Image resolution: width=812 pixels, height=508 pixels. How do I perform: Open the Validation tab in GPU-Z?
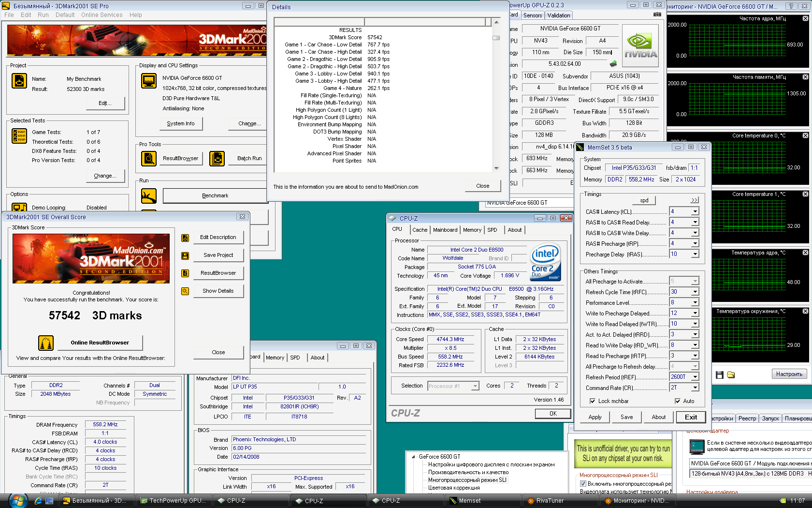tap(559, 15)
